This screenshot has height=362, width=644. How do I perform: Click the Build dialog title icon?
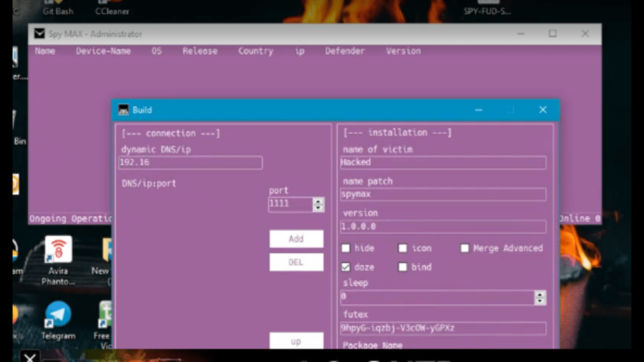point(123,109)
